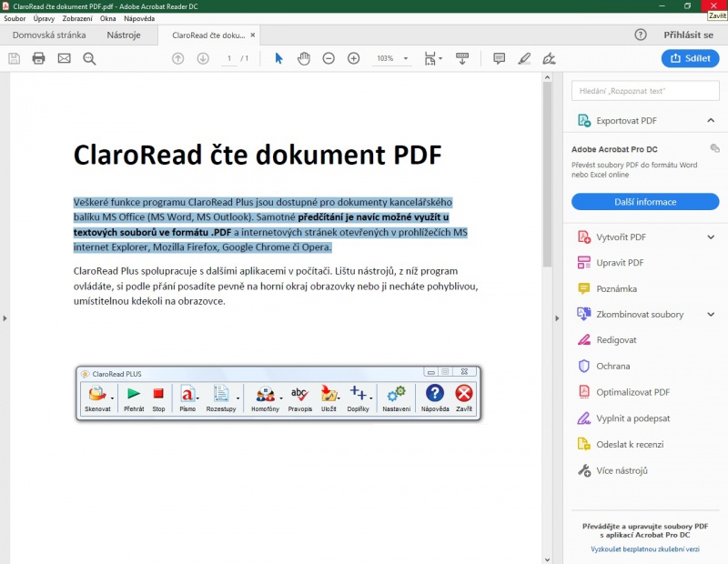
Task: Click the scroll up arrow of document
Action: click(x=548, y=77)
